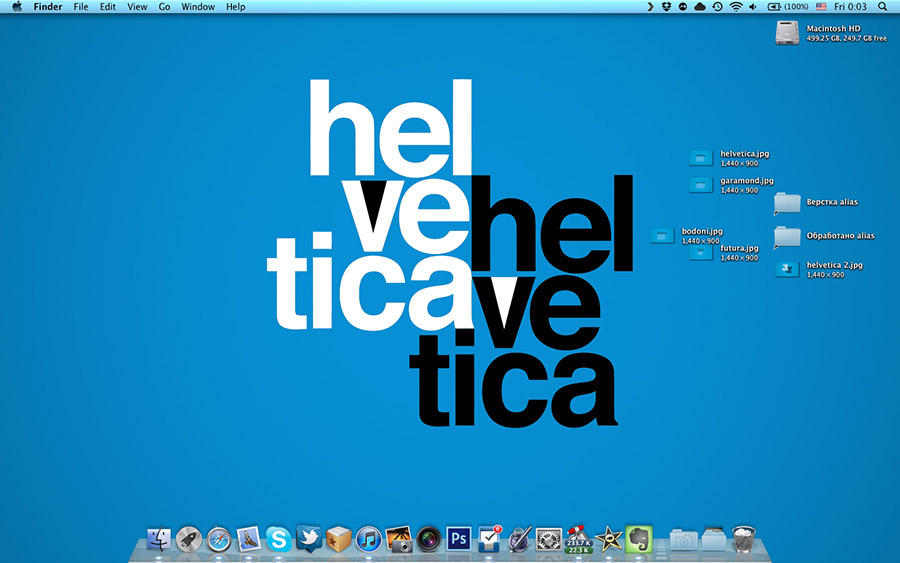Select the Верстка alias folder

pos(787,203)
